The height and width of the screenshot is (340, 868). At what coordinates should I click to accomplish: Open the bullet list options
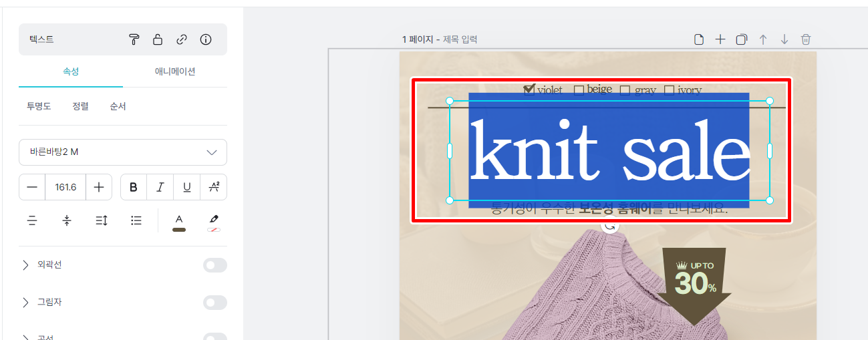pyautogui.click(x=136, y=220)
